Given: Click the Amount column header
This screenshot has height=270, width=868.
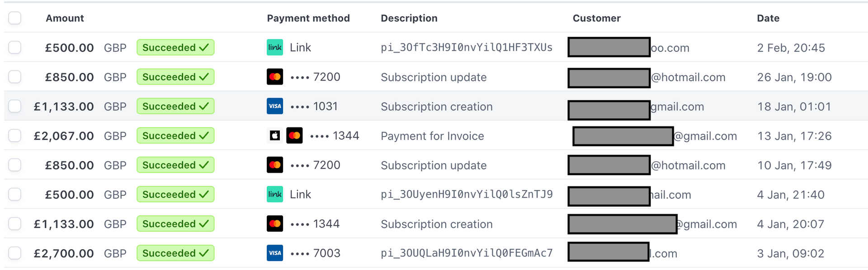Looking at the screenshot, I should click(65, 18).
